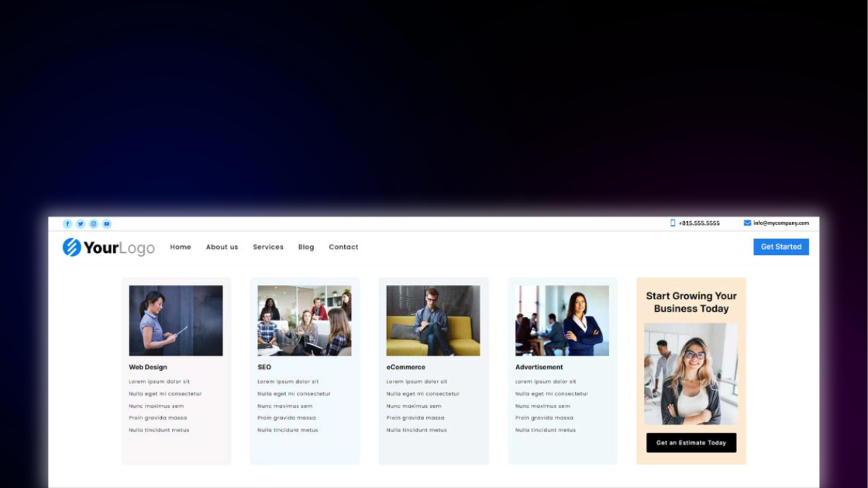This screenshot has height=488, width=868.
Task: Click 'Nunc maximus sem' in eCommerce card
Action: 414,406
